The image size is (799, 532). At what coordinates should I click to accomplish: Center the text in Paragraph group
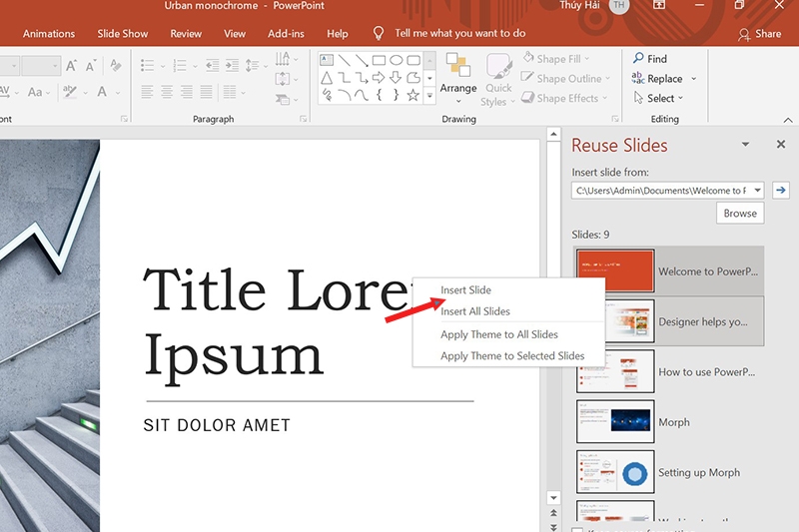pyautogui.click(x=167, y=92)
